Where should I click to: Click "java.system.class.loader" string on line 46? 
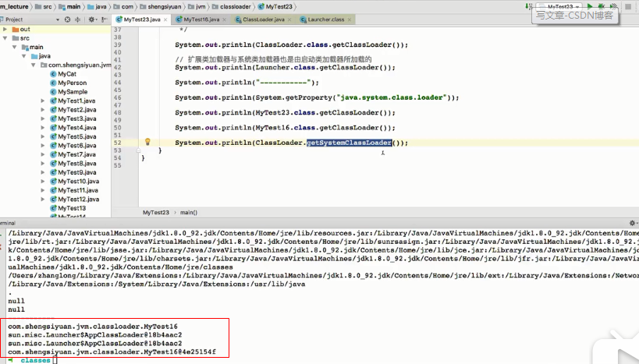point(391,97)
